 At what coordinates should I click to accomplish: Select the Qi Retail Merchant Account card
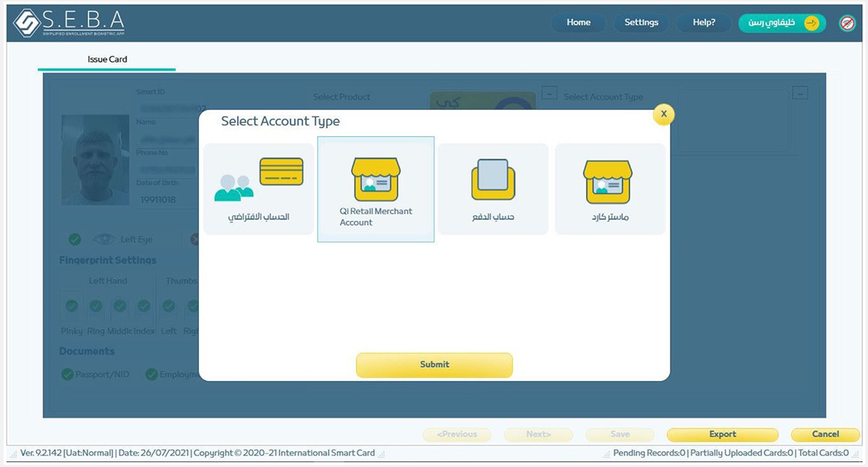376,189
